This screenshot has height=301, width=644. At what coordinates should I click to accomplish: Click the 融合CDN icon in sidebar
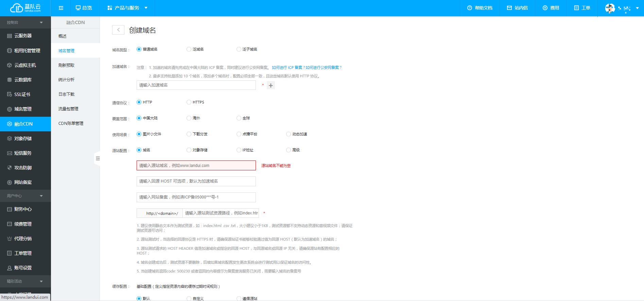coord(10,124)
